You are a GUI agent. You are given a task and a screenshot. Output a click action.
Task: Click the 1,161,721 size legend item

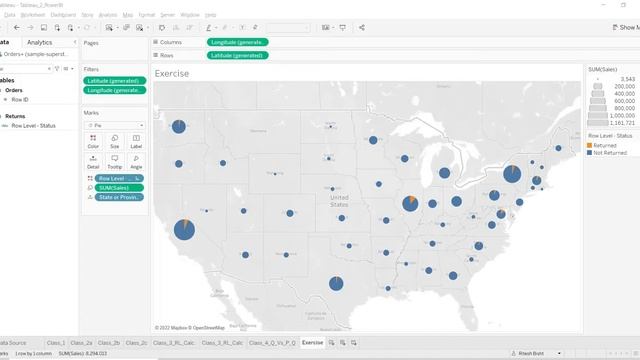pyautogui.click(x=611, y=122)
